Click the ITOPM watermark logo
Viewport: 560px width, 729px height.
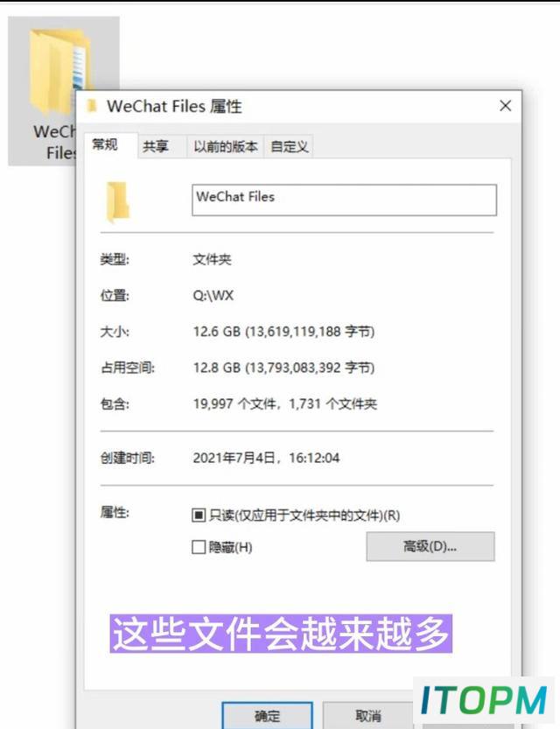point(483,700)
